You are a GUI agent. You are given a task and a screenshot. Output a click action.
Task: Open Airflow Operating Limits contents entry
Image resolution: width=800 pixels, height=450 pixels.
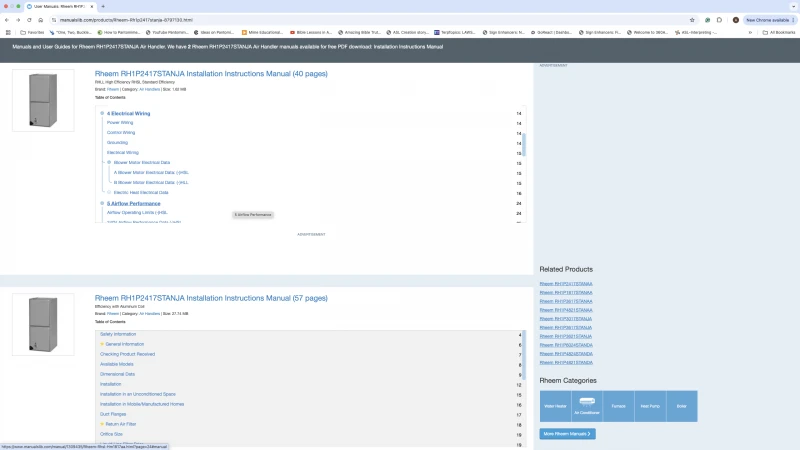137,212
